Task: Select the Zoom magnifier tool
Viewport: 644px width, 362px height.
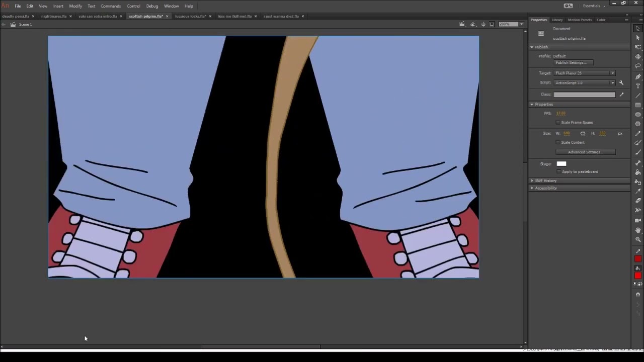Action: (x=638, y=239)
